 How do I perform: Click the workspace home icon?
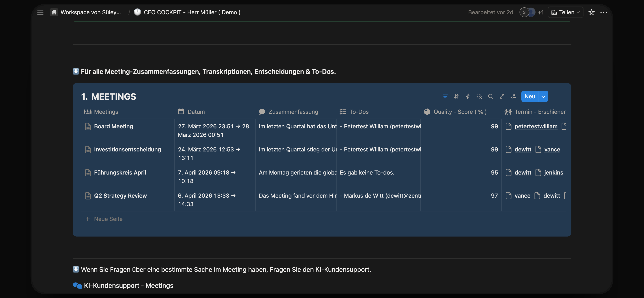point(54,12)
